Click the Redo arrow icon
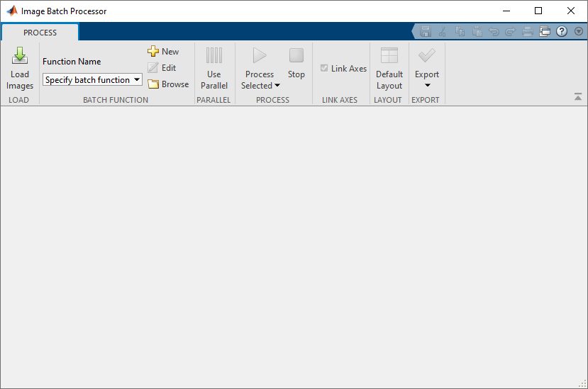This screenshot has height=389, width=588. (x=511, y=31)
